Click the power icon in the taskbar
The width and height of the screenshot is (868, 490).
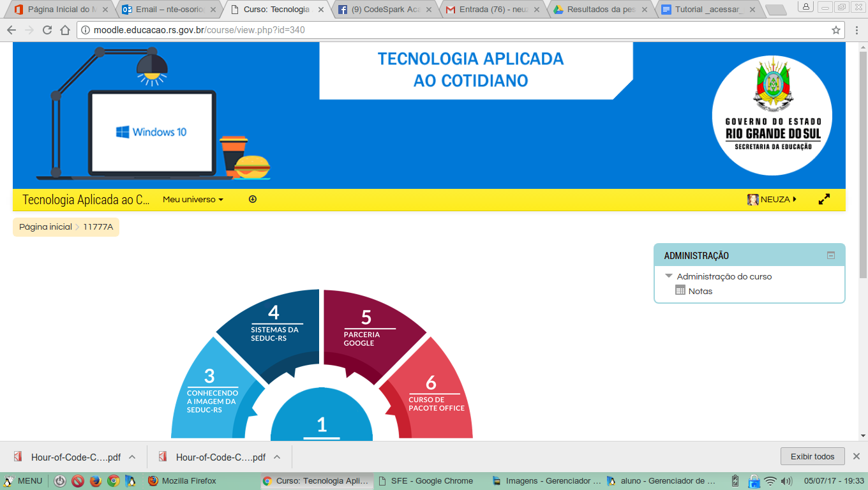[60, 481]
